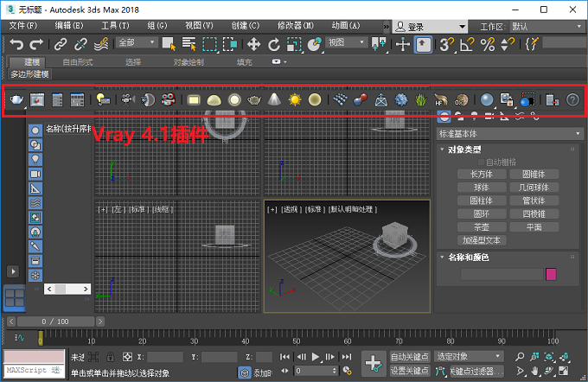Click the play animation button
Viewport: 588px width, 382px height.
coord(316,356)
